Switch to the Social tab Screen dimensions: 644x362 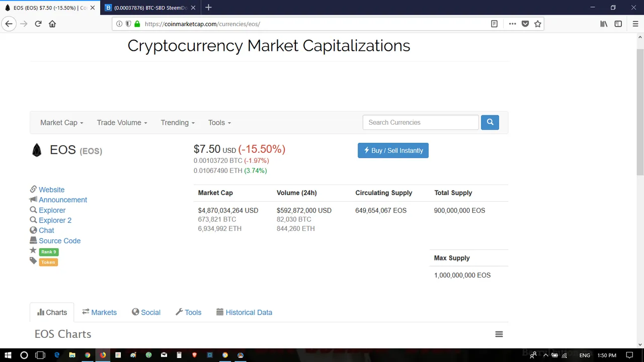(146, 312)
